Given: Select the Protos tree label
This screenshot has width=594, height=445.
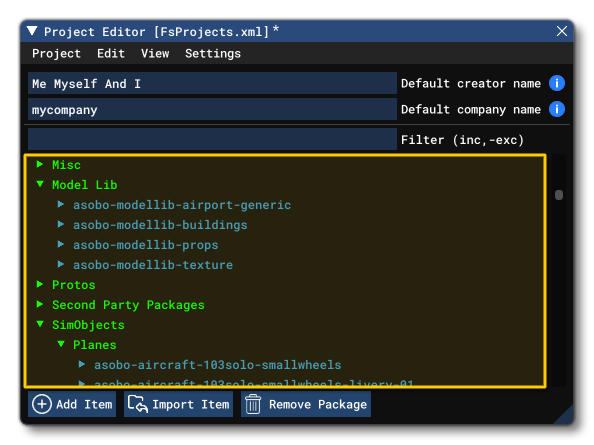Looking at the screenshot, I should (74, 285).
